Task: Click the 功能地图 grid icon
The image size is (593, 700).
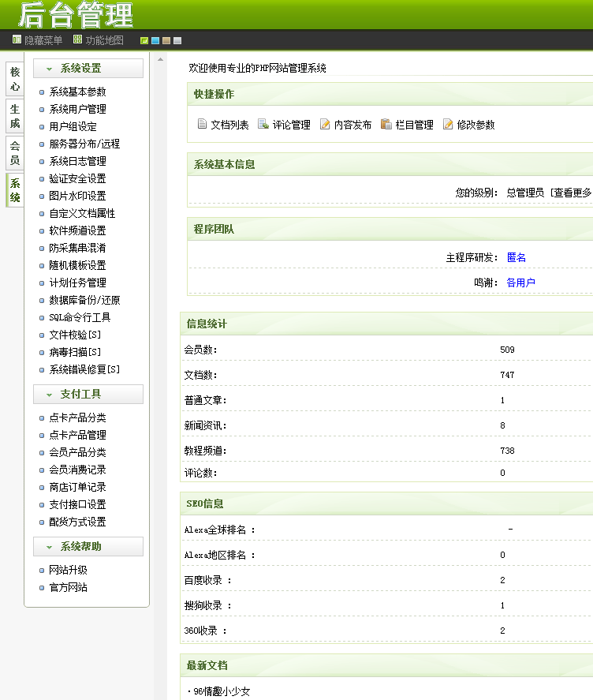Action: tap(77, 39)
